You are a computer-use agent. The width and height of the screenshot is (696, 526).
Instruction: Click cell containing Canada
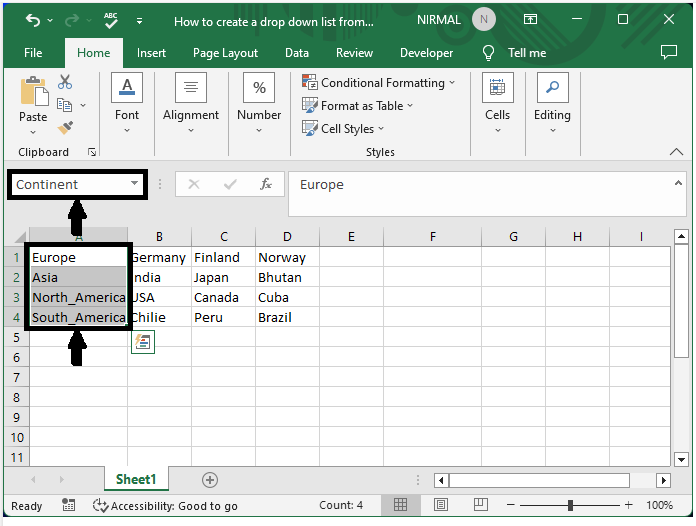click(224, 297)
